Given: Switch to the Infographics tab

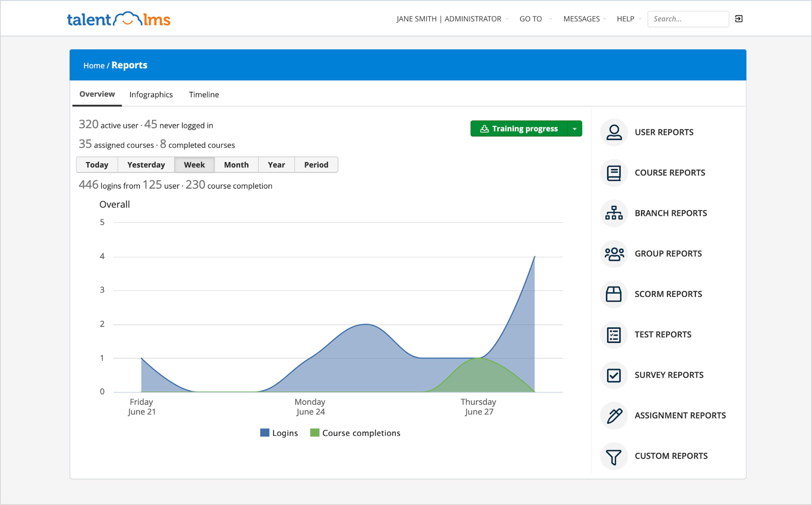Looking at the screenshot, I should [151, 95].
